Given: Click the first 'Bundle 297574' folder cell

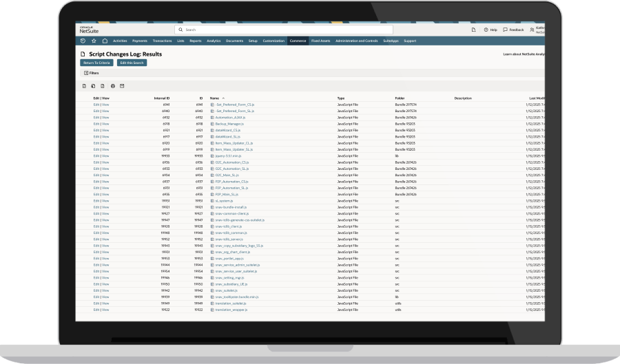Looking at the screenshot, I should [406, 105].
